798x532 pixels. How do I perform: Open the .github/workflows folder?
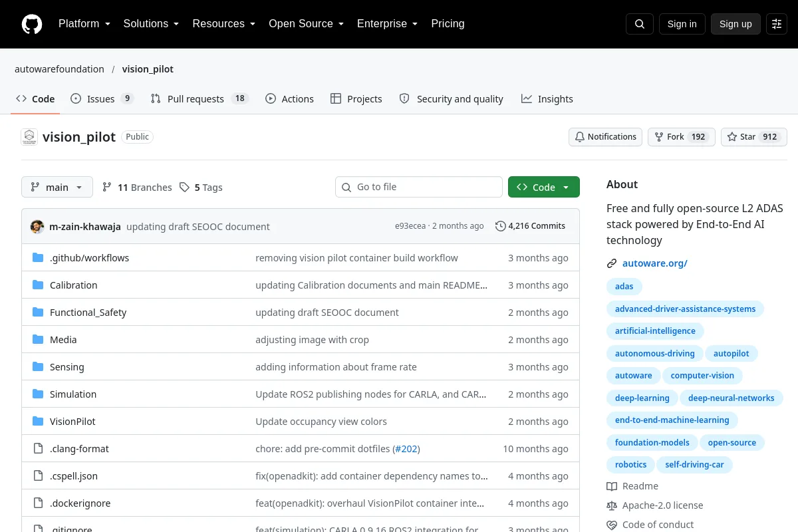pyautogui.click(x=90, y=258)
